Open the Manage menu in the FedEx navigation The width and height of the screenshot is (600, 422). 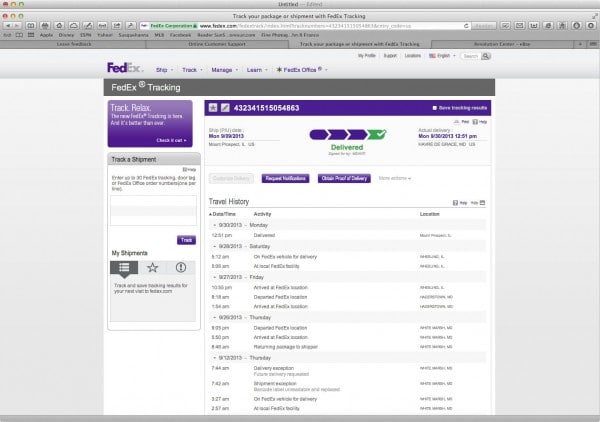(x=225, y=70)
